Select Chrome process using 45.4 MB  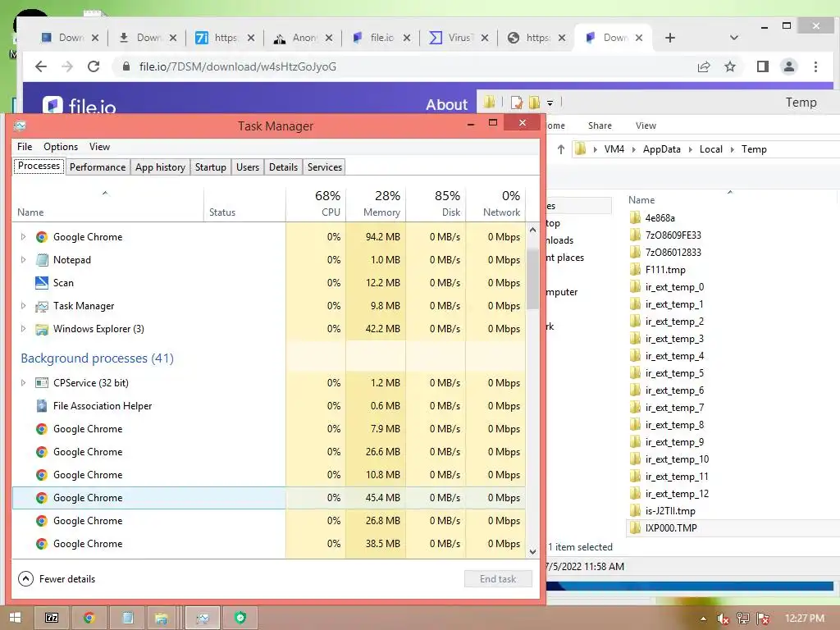coord(269,498)
